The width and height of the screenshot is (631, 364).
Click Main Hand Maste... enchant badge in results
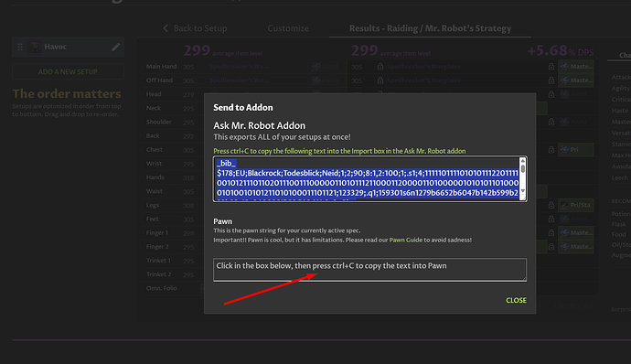click(x=576, y=67)
